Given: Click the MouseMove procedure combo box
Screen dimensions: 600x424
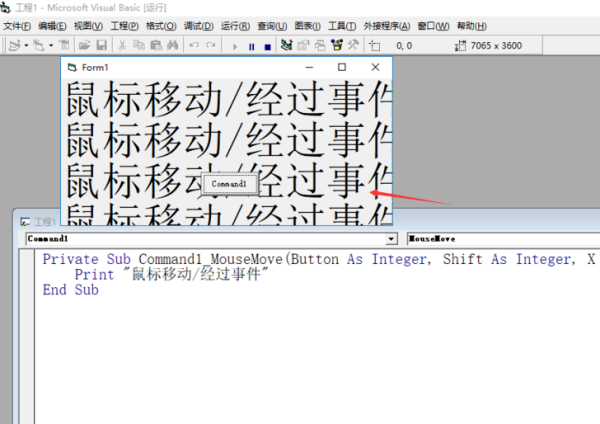Looking at the screenshot, I should tap(503, 239).
